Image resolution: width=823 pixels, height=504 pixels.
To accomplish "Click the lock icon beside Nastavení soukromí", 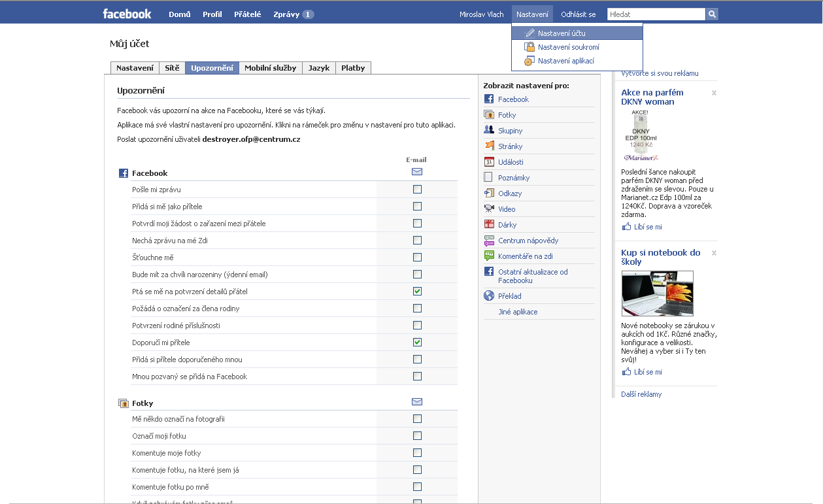I will click(529, 47).
